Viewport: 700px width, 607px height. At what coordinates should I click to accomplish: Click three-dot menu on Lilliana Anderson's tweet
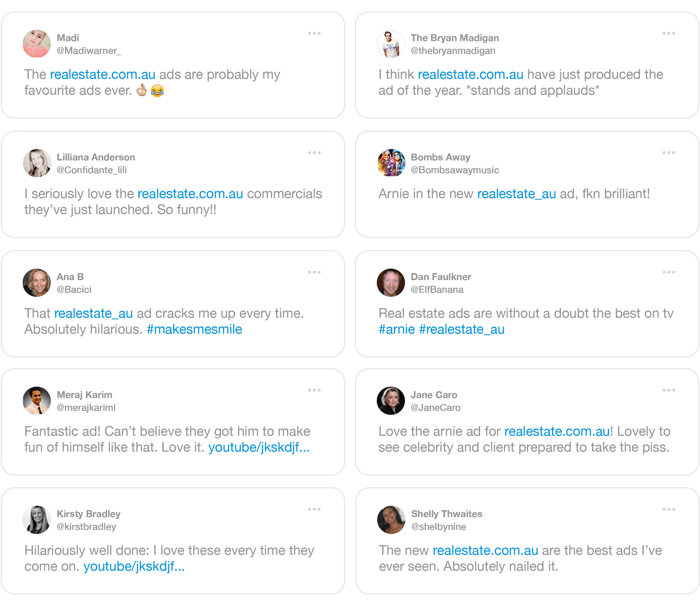coord(314,152)
